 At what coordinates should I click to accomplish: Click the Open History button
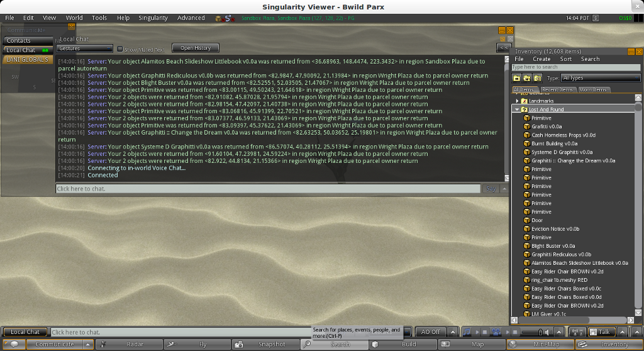point(196,48)
